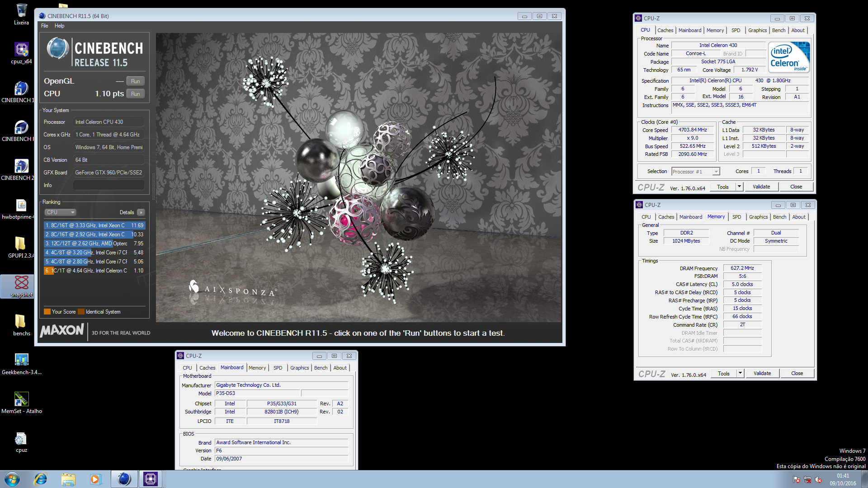Click the Your Score orange legend swatch
Screen dimensions: 868x488
(47, 312)
